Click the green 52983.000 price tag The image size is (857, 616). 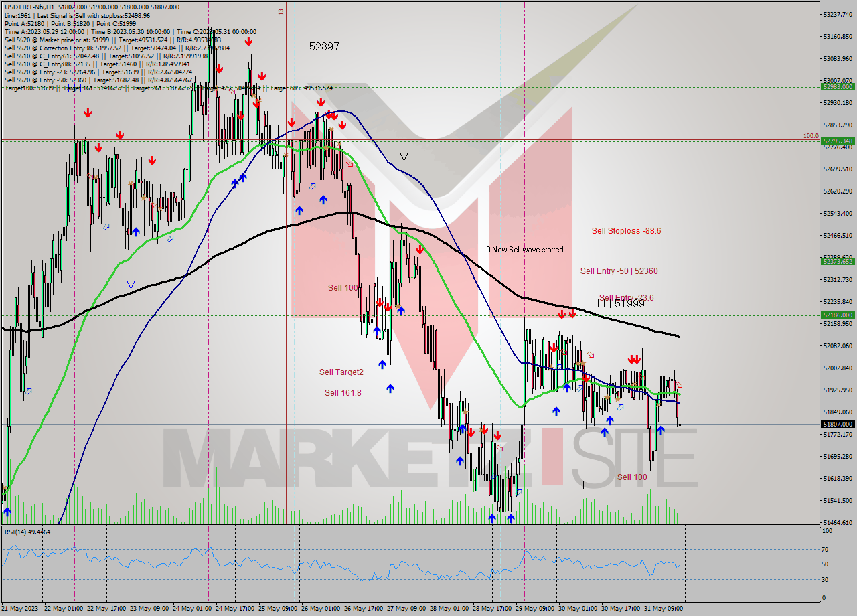(838, 86)
